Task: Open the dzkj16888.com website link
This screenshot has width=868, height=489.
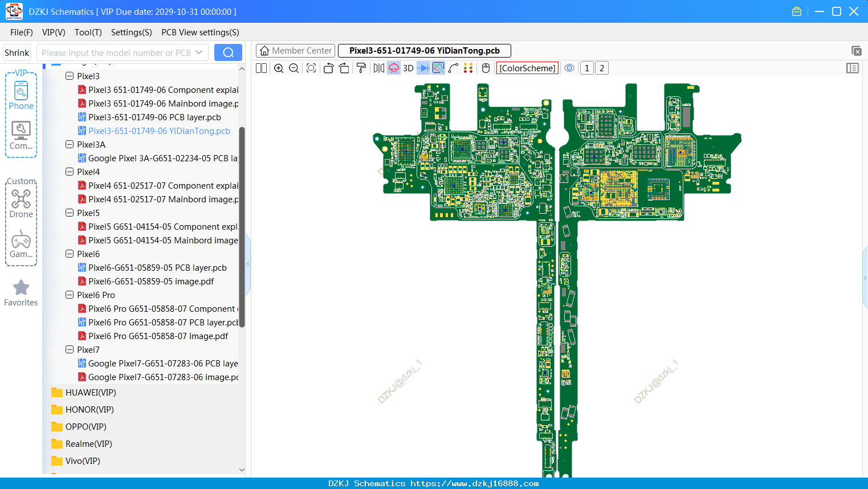Action: [x=475, y=483]
